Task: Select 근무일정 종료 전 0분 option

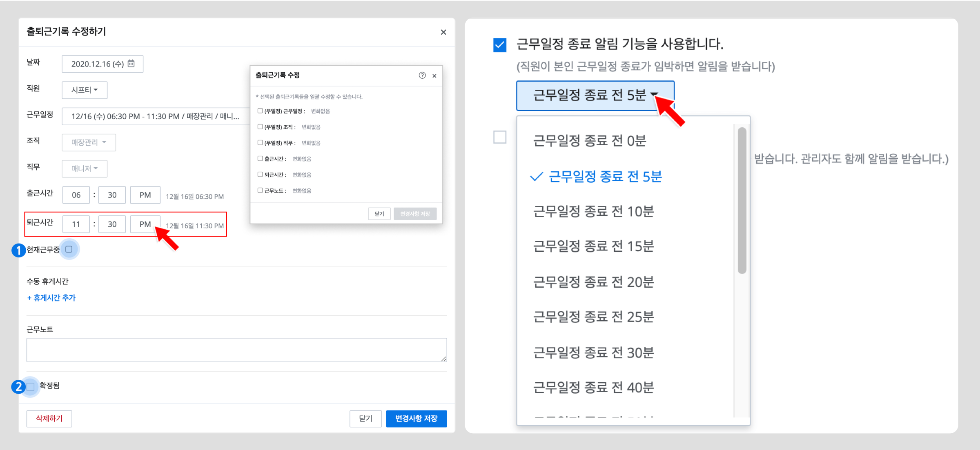Action: [x=590, y=141]
